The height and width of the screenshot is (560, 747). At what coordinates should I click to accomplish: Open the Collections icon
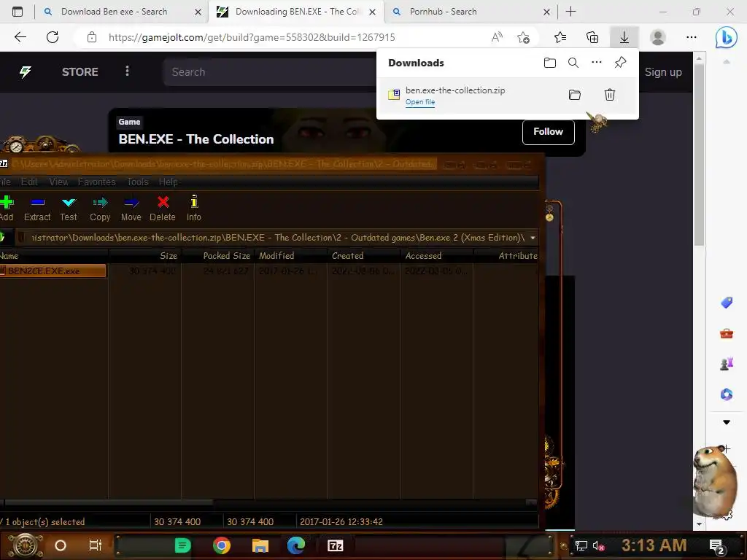[x=592, y=37]
